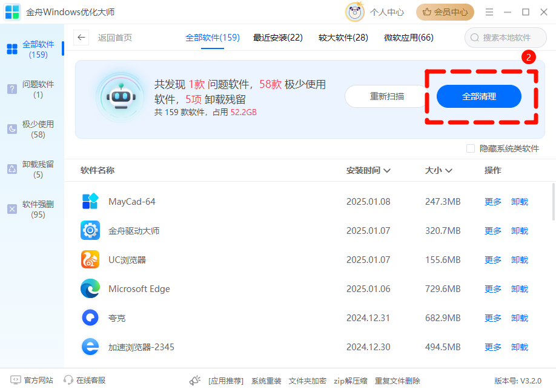Click the back arrow button
Image resolution: width=556 pixels, height=392 pixels.
click(81, 38)
